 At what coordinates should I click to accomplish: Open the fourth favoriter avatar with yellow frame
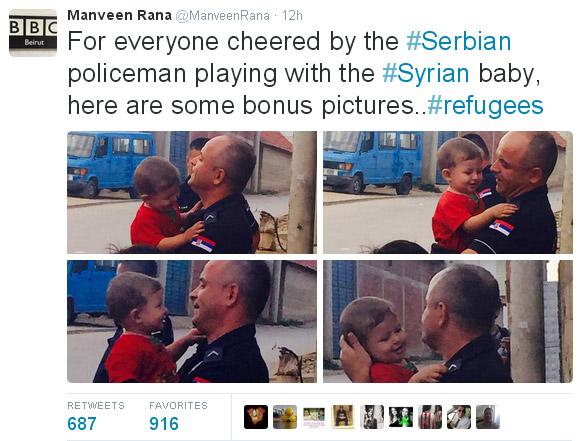pyautogui.click(x=343, y=417)
